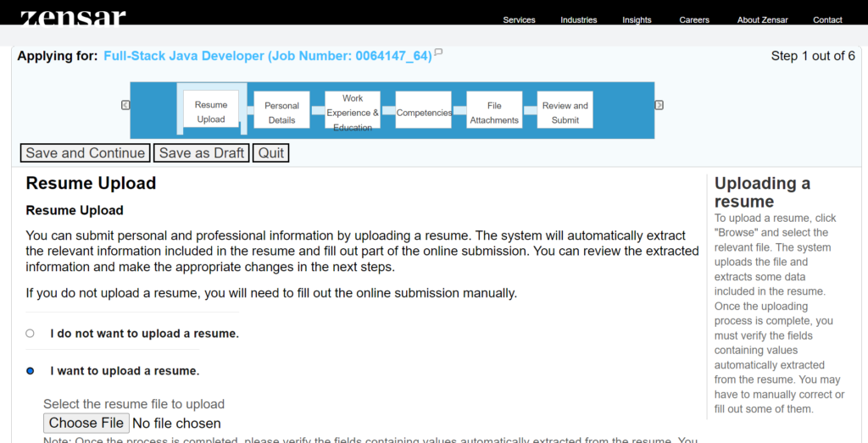This screenshot has height=443, width=868.
Task: Select 'I do not want to upload a resume'
Action: point(31,334)
